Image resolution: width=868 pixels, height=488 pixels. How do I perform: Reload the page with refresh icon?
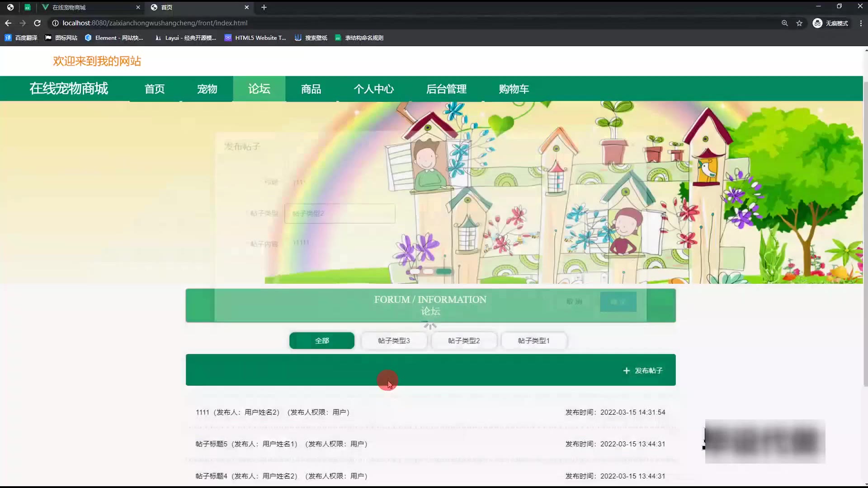(38, 23)
